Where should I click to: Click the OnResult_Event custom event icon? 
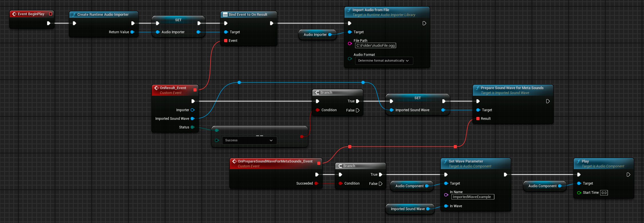(156, 88)
